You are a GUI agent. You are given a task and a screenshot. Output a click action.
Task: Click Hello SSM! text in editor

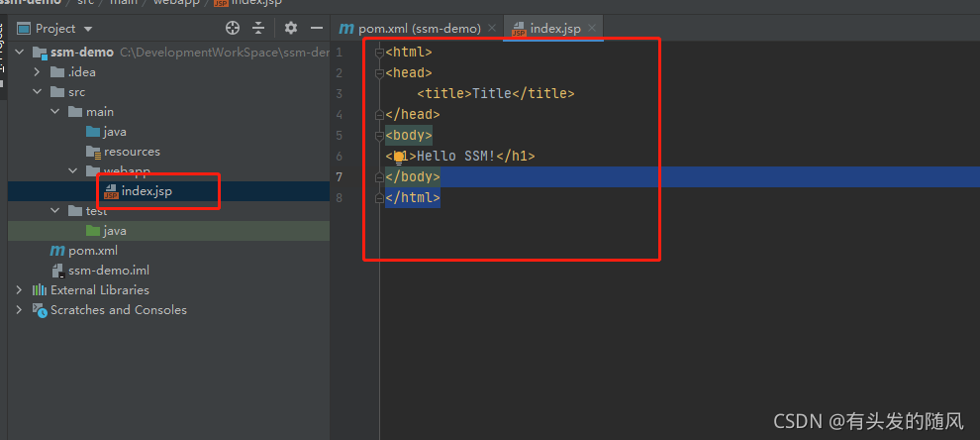pos(455,157)
